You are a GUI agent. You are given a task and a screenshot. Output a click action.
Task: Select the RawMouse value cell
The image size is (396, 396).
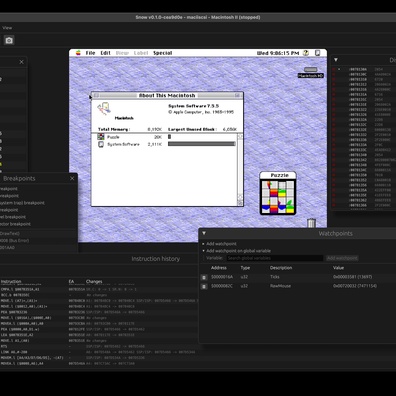(355, 286)
